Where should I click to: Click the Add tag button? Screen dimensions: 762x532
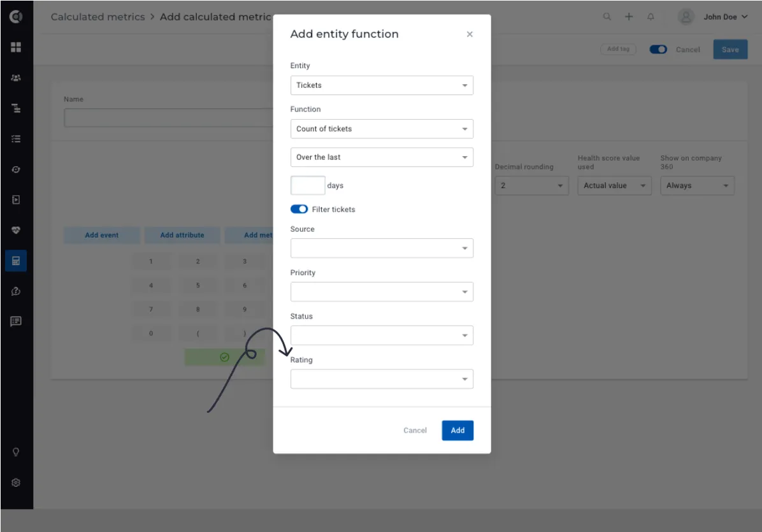[618, 49]
